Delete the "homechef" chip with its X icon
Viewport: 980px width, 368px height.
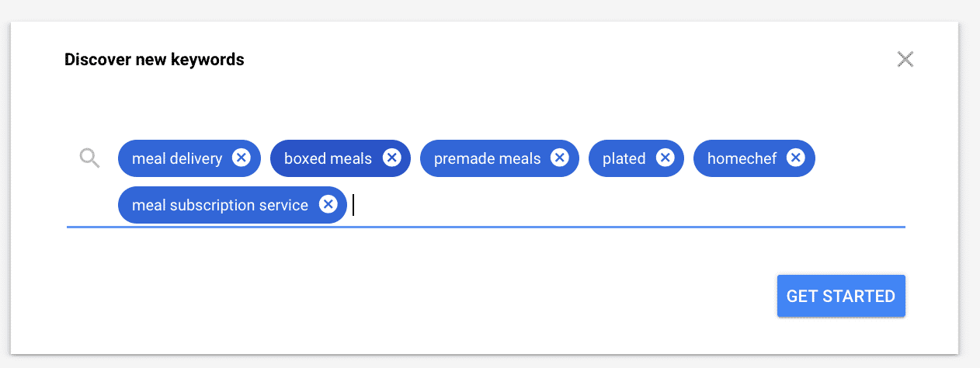coord(795,158)
